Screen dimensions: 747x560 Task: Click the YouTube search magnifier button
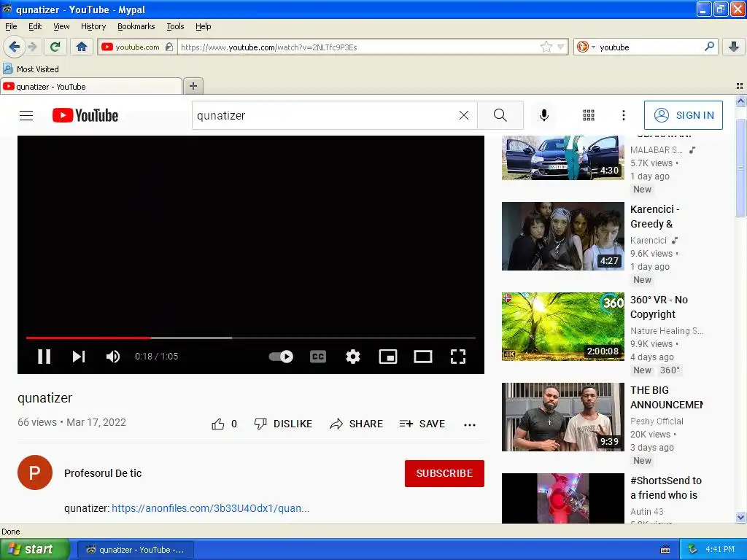point(500,115)
